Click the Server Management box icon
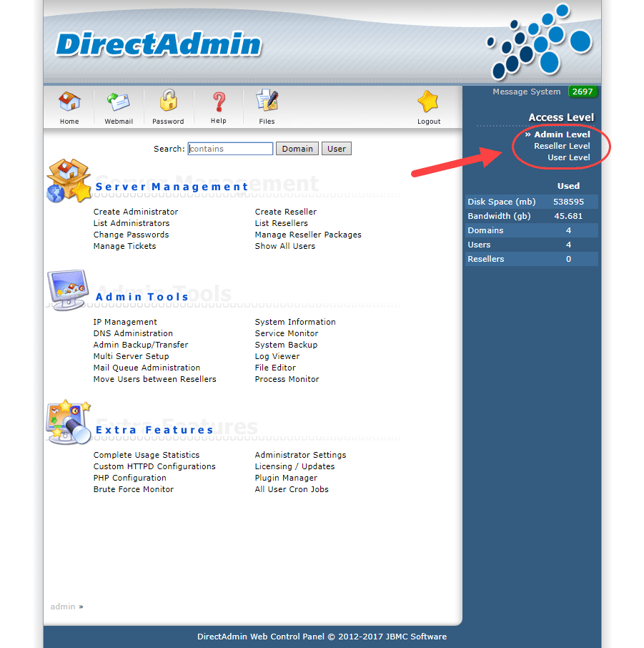 (x=69, y=181)
